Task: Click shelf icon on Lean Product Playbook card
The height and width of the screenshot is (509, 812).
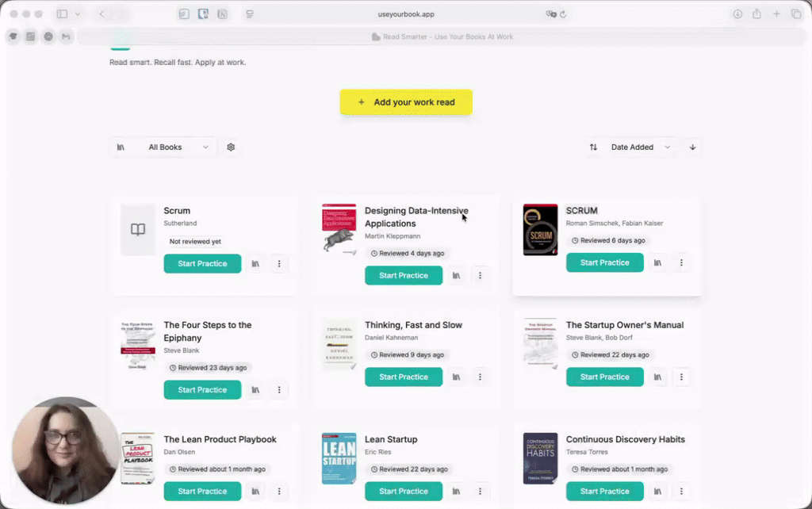Action: [x=255, y=492]
